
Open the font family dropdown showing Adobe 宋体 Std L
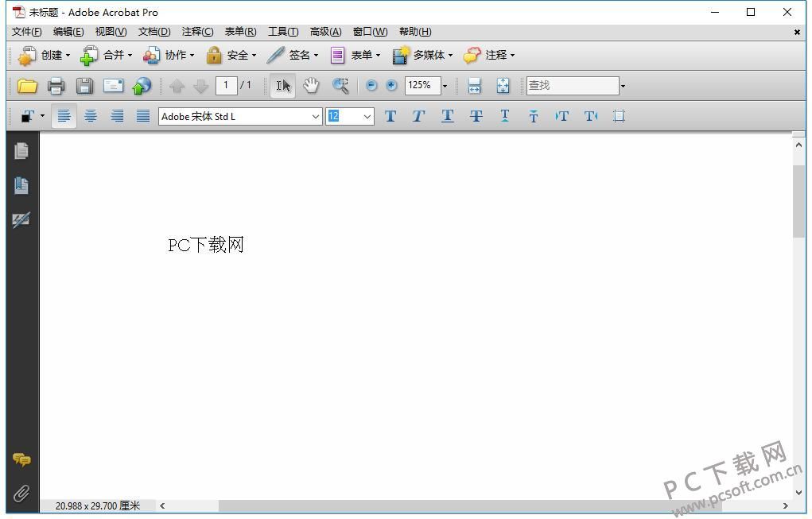(315, 116)
